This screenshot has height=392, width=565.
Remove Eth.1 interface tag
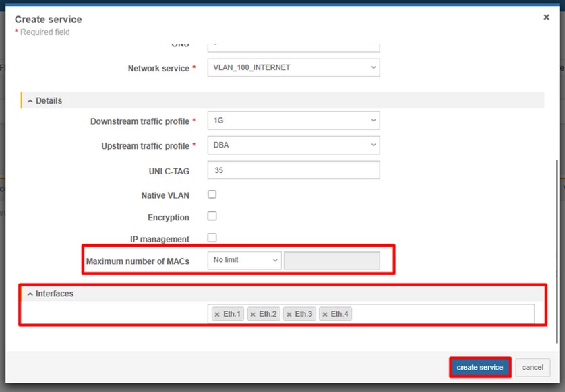[216, 315]
